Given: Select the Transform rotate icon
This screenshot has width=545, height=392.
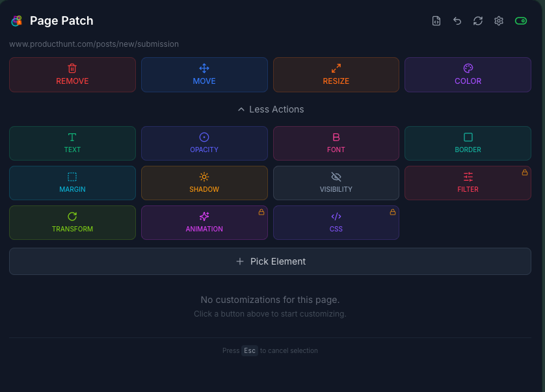Looking at the screenshot, I should pyautogui.click(x=72, y=216).
